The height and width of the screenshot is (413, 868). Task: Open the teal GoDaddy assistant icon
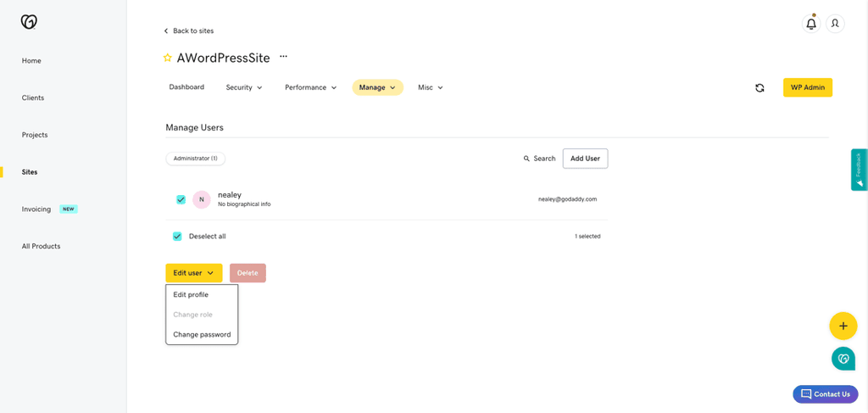(x=843, y=359)
